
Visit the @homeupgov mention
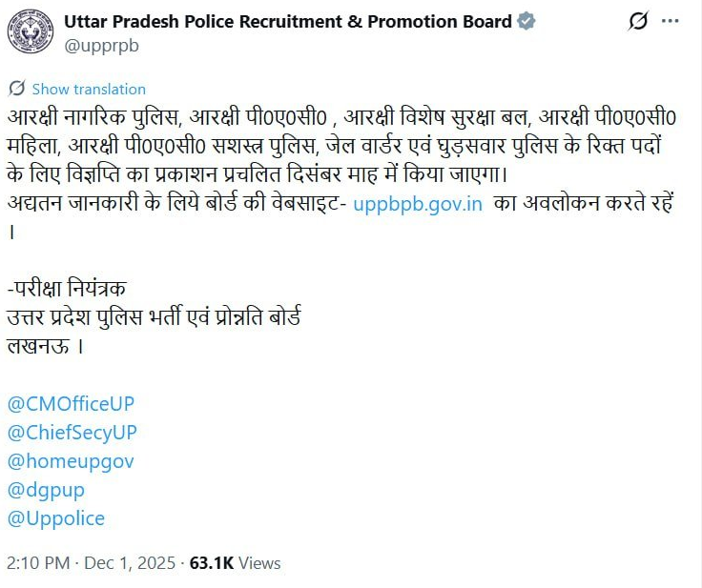coord(71,461)
